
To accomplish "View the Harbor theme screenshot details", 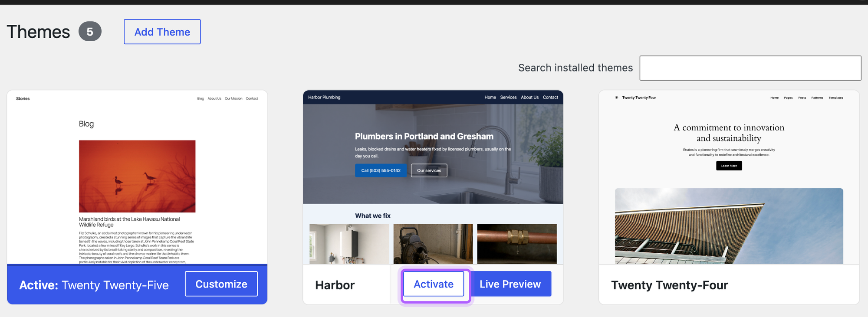I will [x=433, y=177].
